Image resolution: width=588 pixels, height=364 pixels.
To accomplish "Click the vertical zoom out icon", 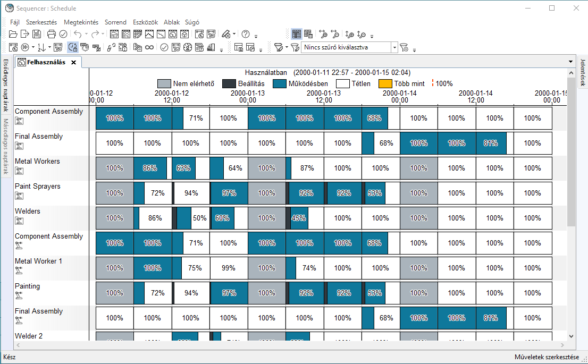I will click(362, 34).
